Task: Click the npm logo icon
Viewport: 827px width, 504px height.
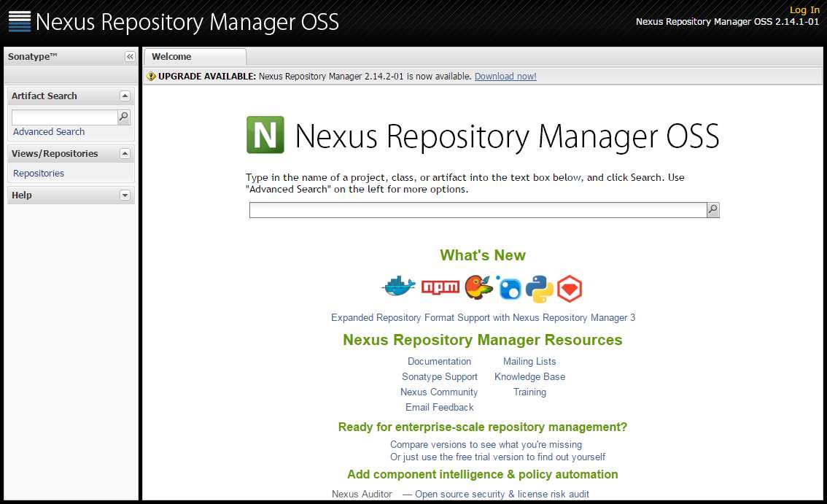Action: [440, 287]
